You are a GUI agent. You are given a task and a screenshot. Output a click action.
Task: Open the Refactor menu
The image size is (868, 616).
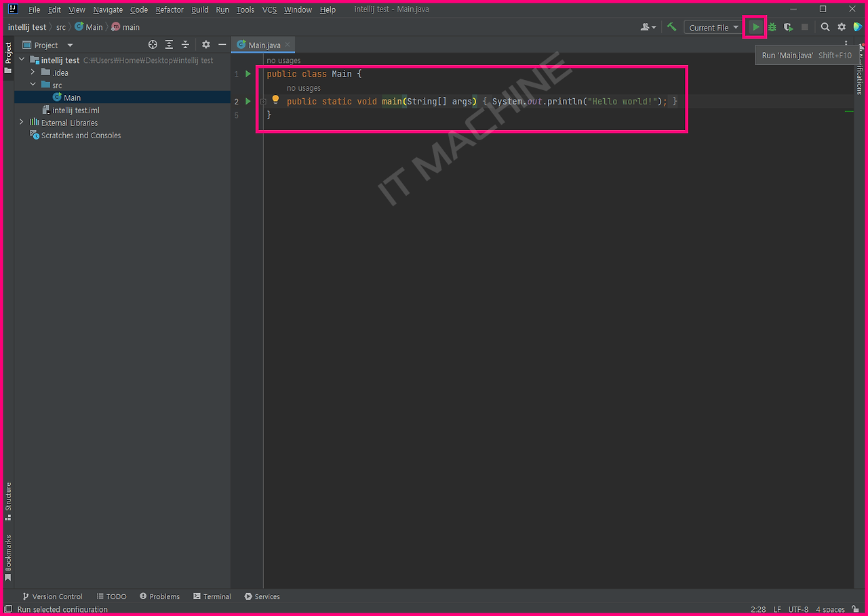pyautogui.click(x=169, y=9)
